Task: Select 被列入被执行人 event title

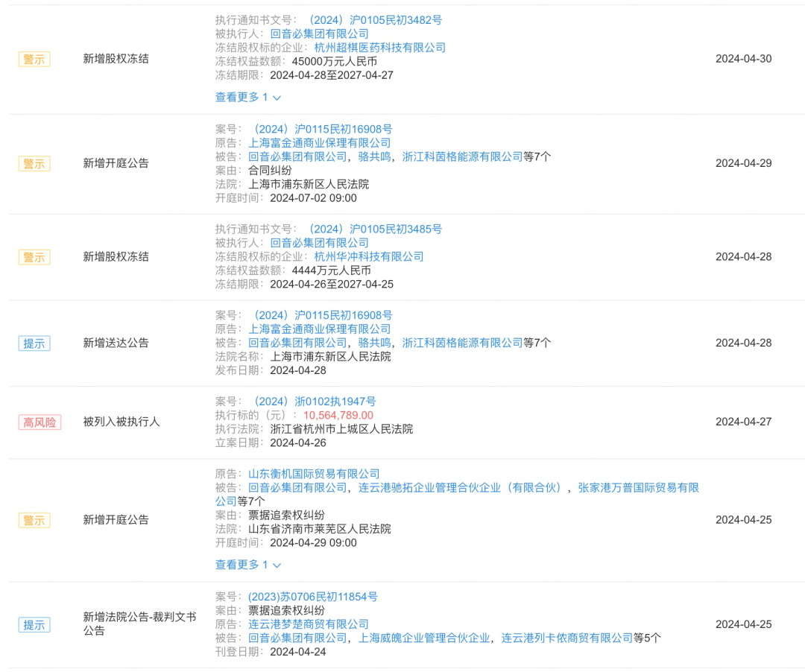Action: 121,422
